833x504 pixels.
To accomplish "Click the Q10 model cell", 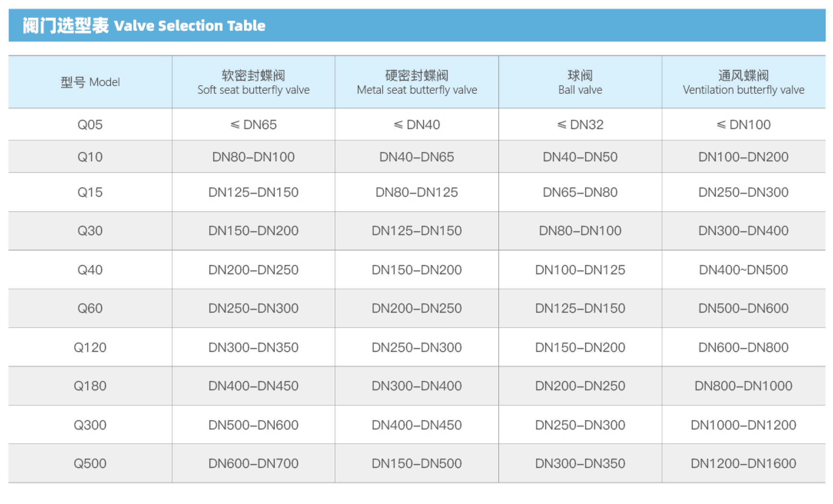I will click(x=90, y=157).
